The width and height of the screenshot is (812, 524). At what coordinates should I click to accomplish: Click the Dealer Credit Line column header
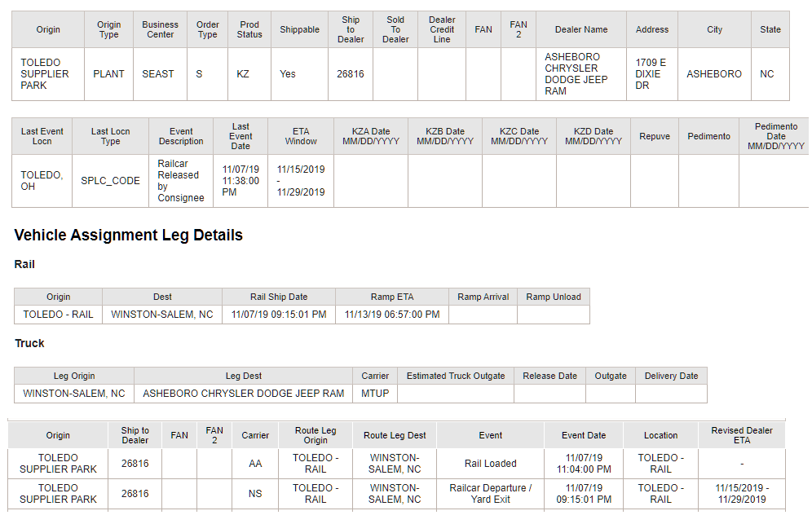[442, 29]
